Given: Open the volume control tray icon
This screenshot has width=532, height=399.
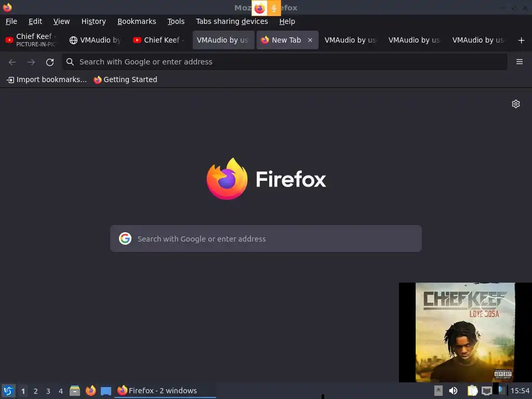Looking at the screenshot, I should pyautogui.click(x=453, y=391).
